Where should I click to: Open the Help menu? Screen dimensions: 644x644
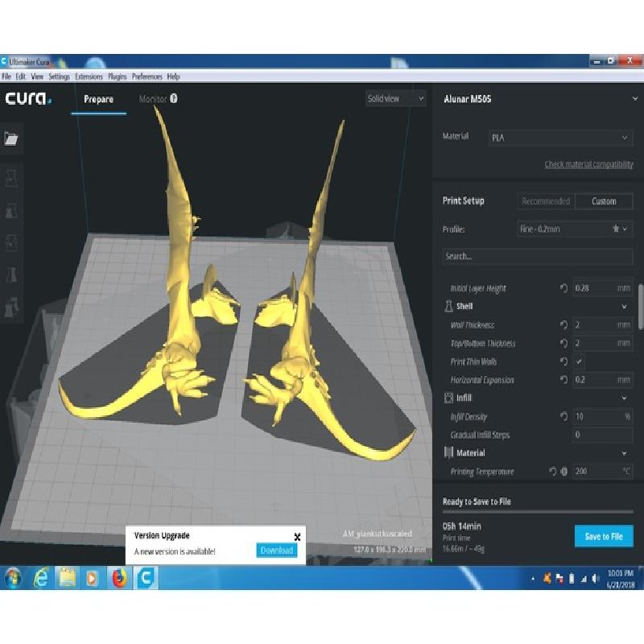[x=173, y=76]
